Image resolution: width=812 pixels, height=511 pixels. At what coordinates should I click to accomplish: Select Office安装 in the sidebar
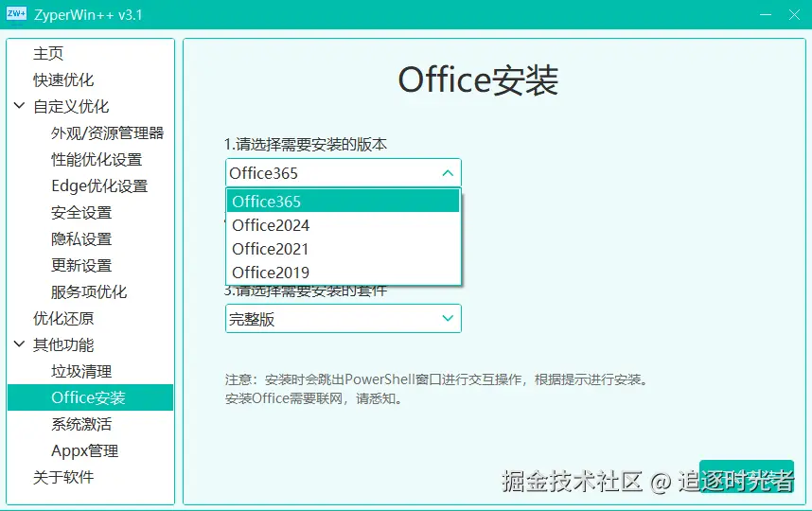pos(90,397)
